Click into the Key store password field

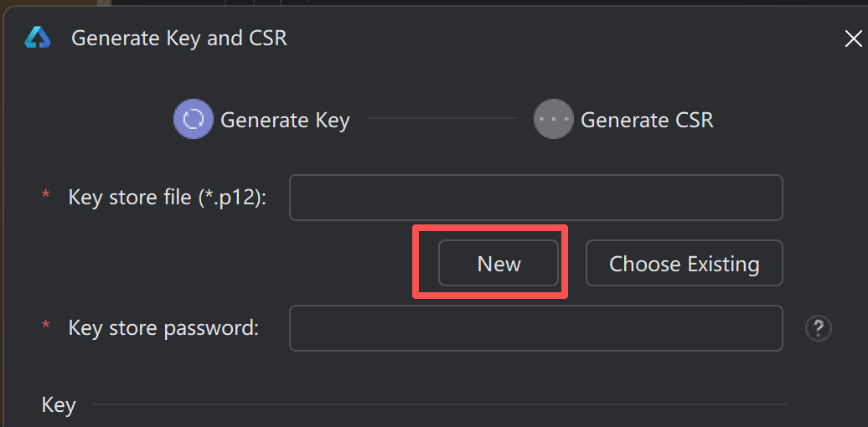click(x=535, y=328)
